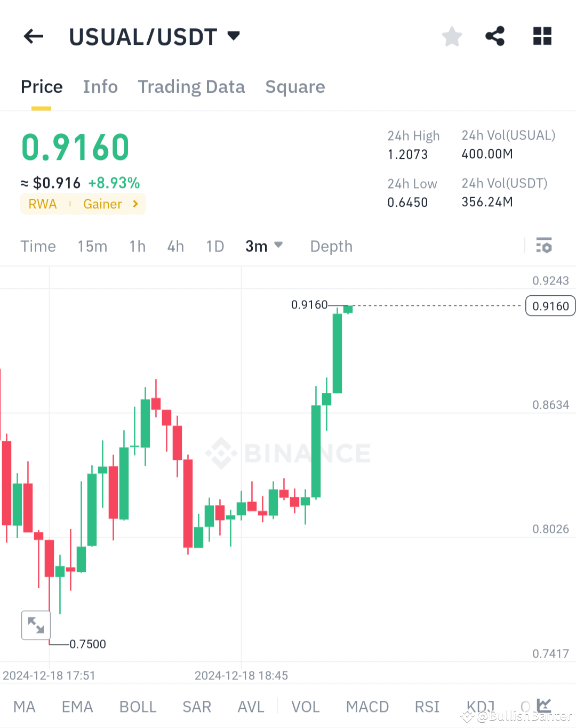
Task: Open the Depth view
Action: click(x=331, y=246)
